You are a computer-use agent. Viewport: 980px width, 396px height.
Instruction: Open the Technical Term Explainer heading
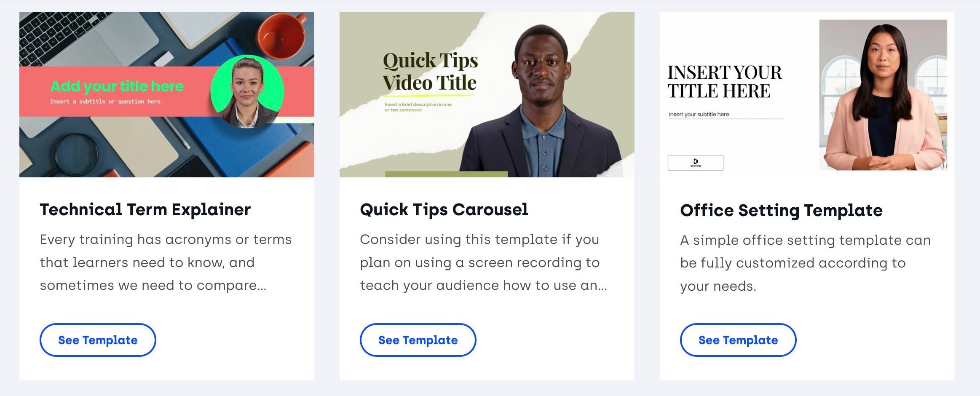pyautogui.click(x=145, y=209)
